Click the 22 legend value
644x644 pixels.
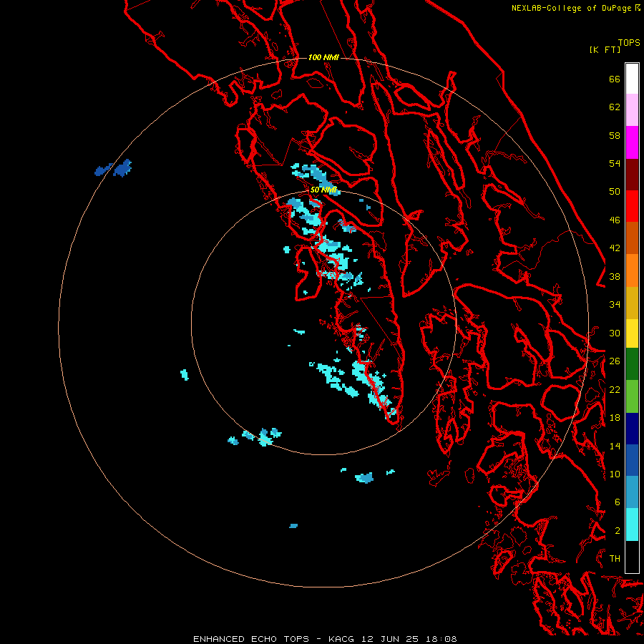(615, 389)
